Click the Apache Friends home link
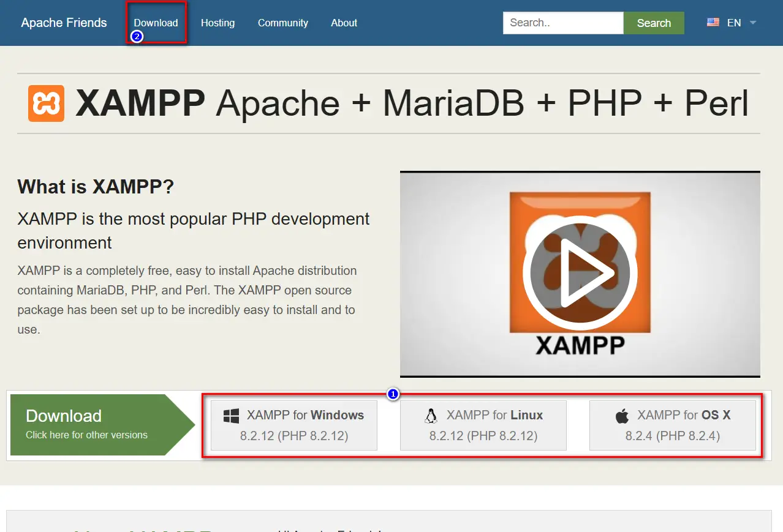Viewport: 783px width, 532px height. [64, 23]
